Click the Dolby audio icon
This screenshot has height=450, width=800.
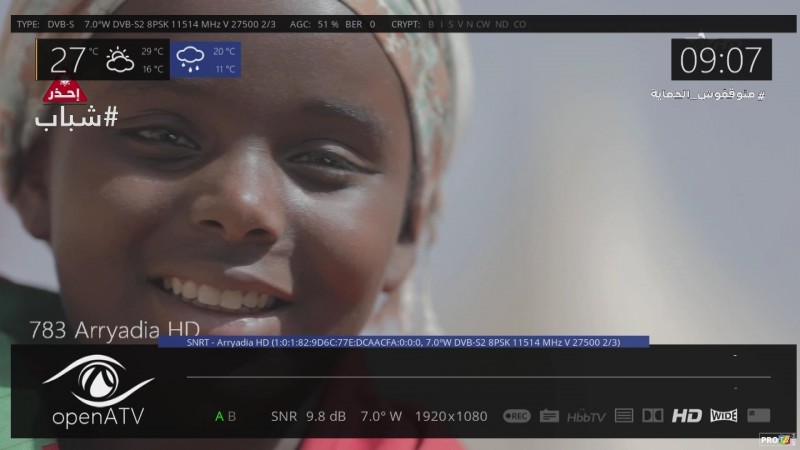[652, 416]
